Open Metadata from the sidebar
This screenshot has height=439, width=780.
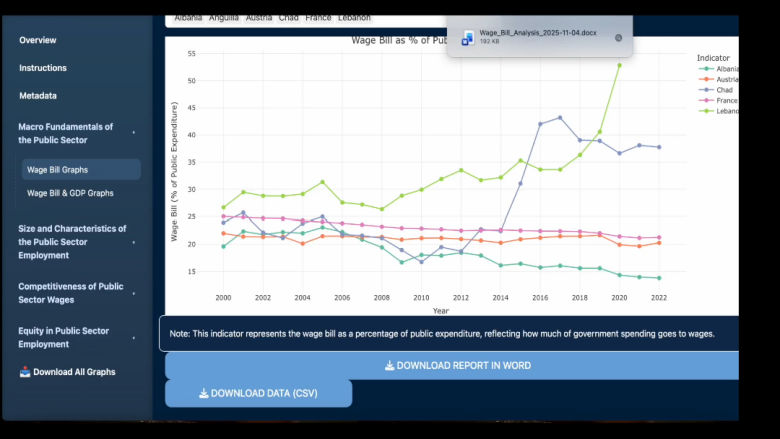[x=38, y=96]
